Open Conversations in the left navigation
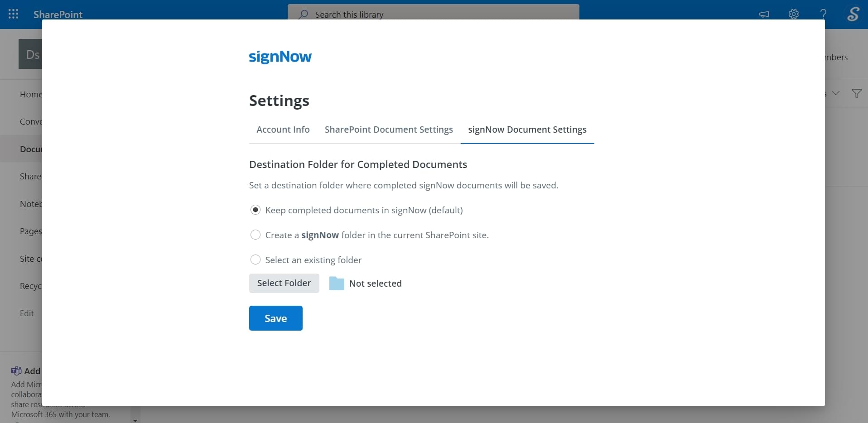Image resolution: width=868 pixels, height=423 pixels. click(x=31, y=122)
